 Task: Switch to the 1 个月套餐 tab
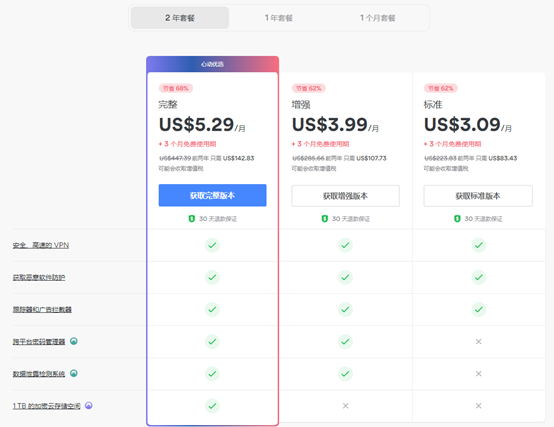click(x=377, y=18)
